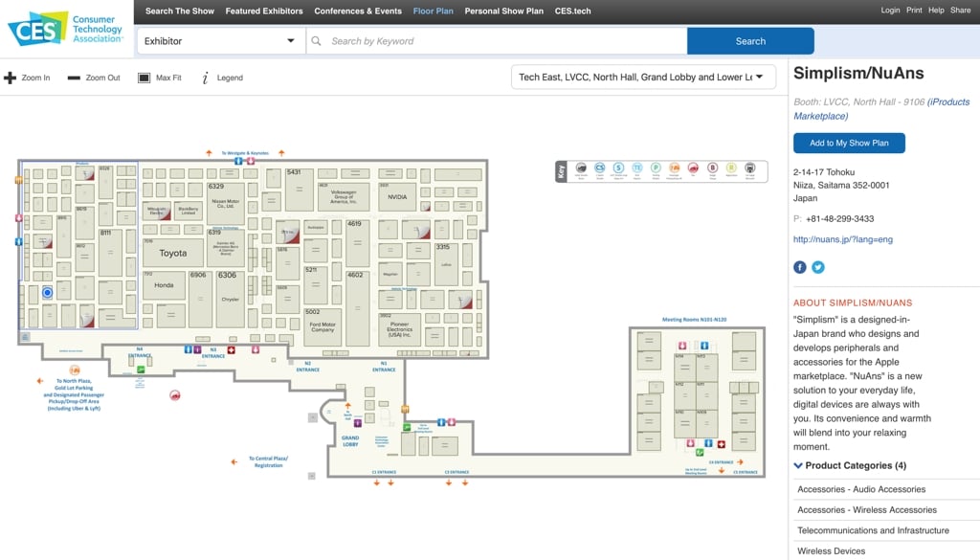Open Simplism's Twitter page icon

(818, 267)
